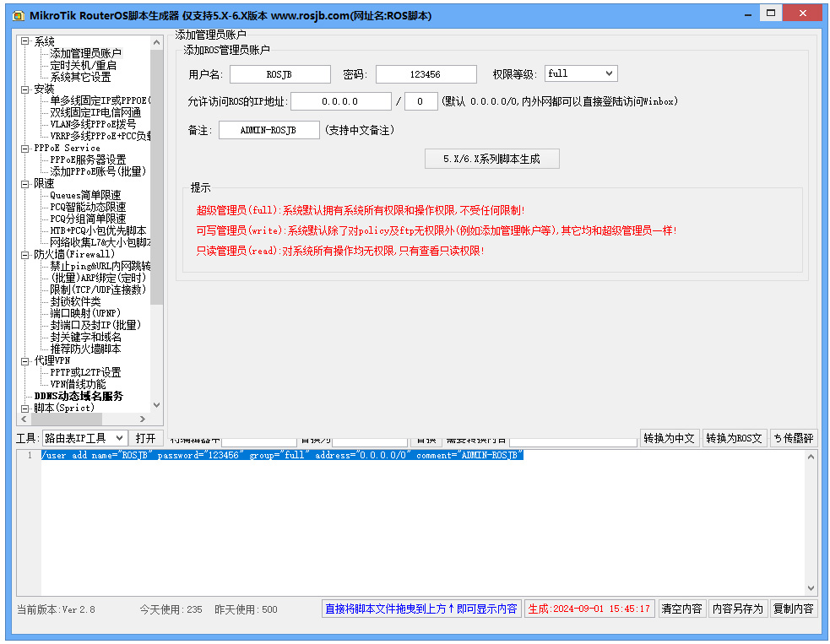
Task: Click the tree horizontal scroll-left arrow
Action: (24, 419)
